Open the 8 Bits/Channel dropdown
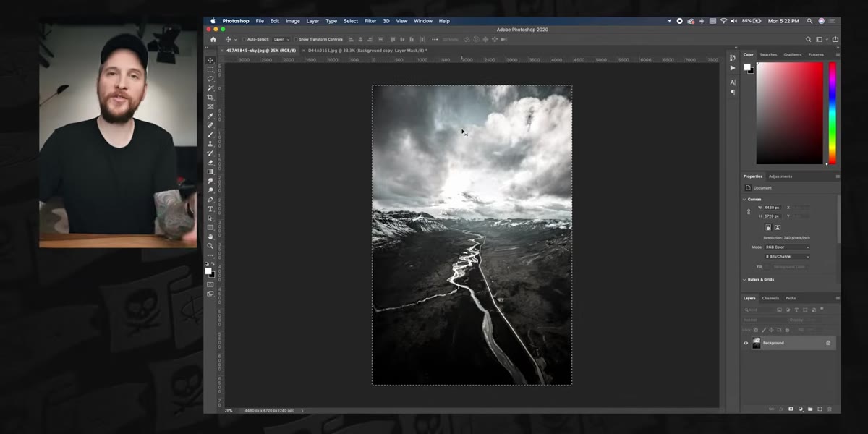Viewport: 868px width, 434px height. (787, 256)
